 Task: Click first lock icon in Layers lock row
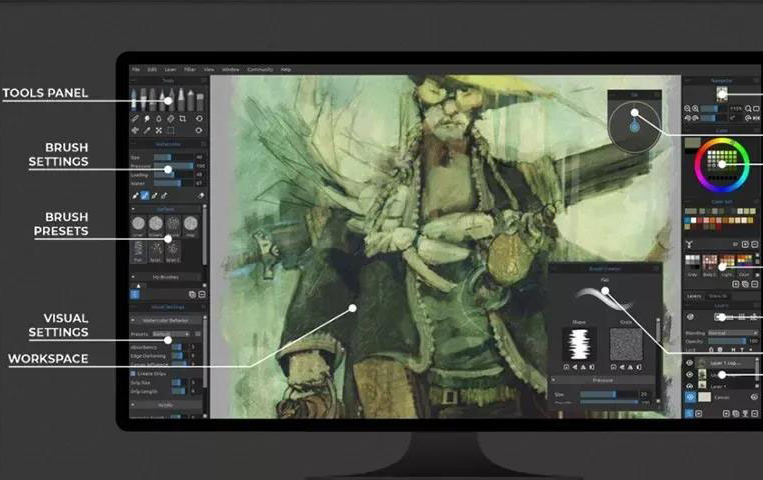click(711, 350)
